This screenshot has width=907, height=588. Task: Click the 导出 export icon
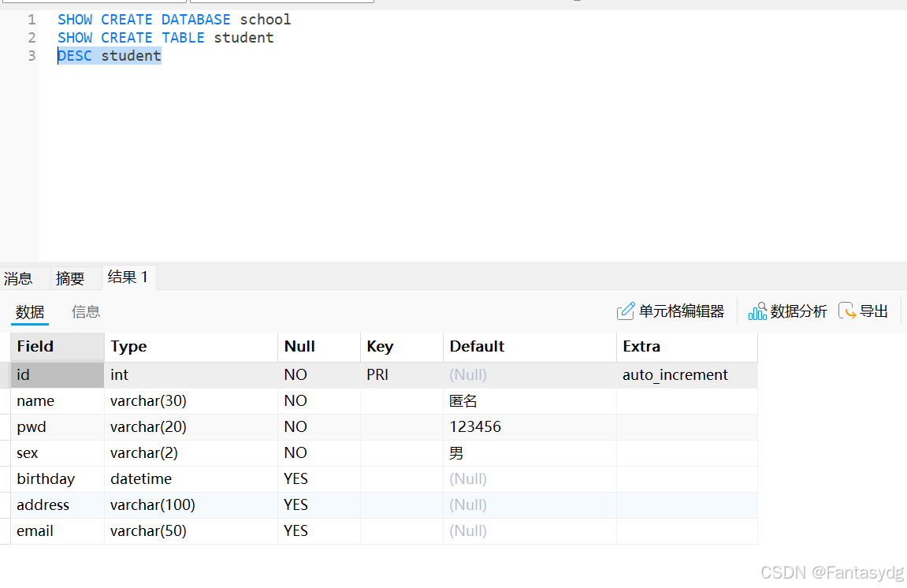871,311
